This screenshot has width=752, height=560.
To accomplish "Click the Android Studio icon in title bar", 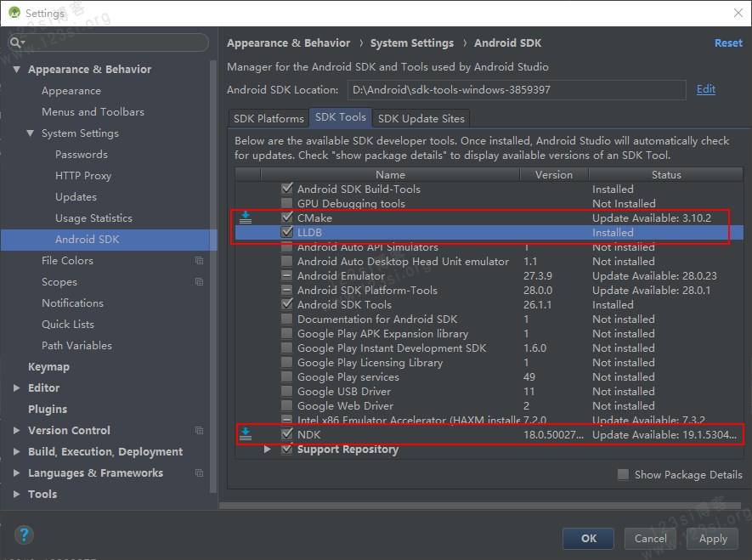I will coord(14,13).
